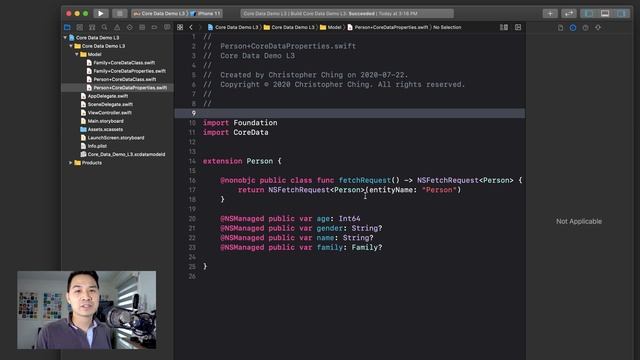Open Family+CoreDataProperties.swift

click(126, 71)
